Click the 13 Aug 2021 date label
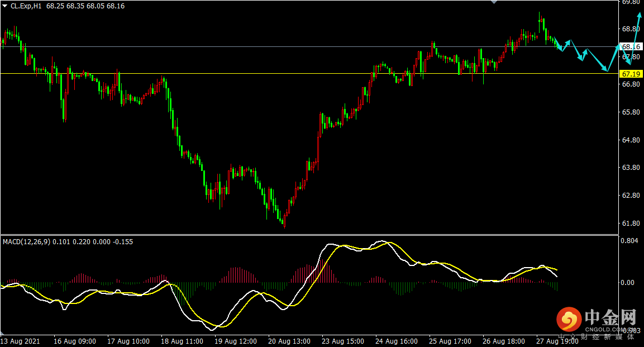 click(x=20, y=341)
